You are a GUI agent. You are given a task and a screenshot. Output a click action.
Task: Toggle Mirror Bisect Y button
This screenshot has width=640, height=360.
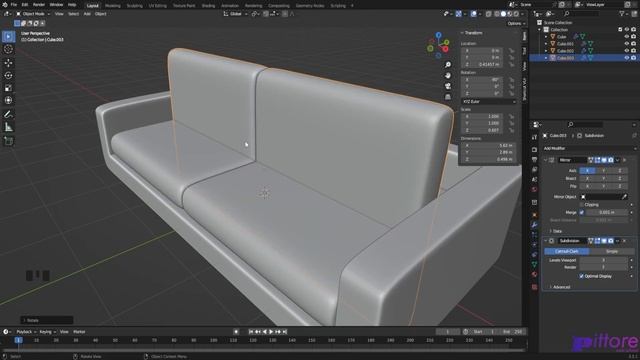604,178
